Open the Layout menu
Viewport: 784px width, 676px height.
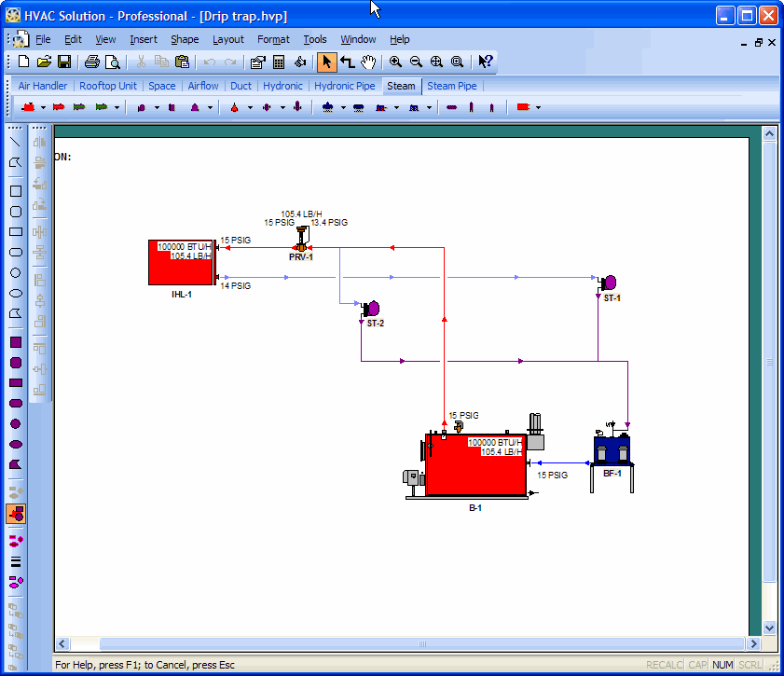[228, 39]
